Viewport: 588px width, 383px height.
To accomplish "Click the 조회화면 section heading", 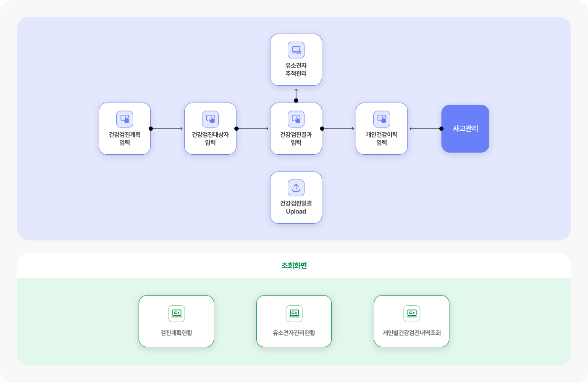I will (294, 266).
